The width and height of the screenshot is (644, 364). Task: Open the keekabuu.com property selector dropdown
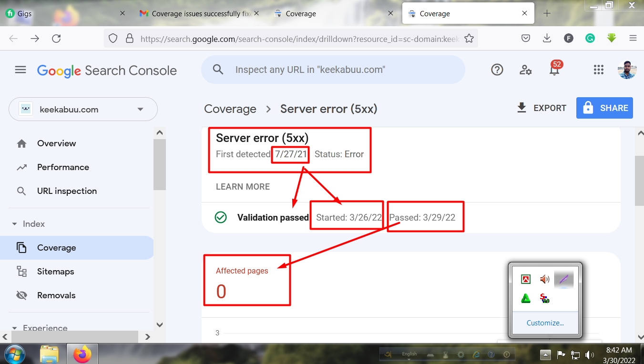(83, 109)
